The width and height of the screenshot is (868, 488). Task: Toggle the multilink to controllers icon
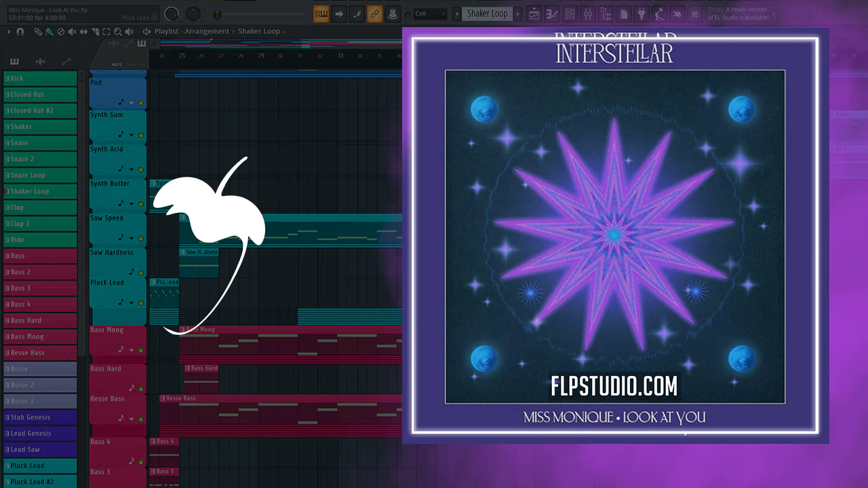pos(374,14)
